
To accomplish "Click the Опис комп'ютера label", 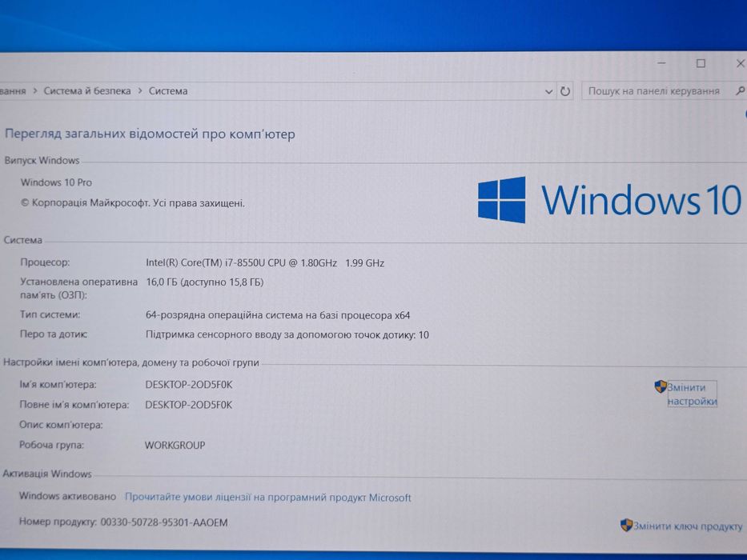I will pyautogui.click(x=61, y=425).
